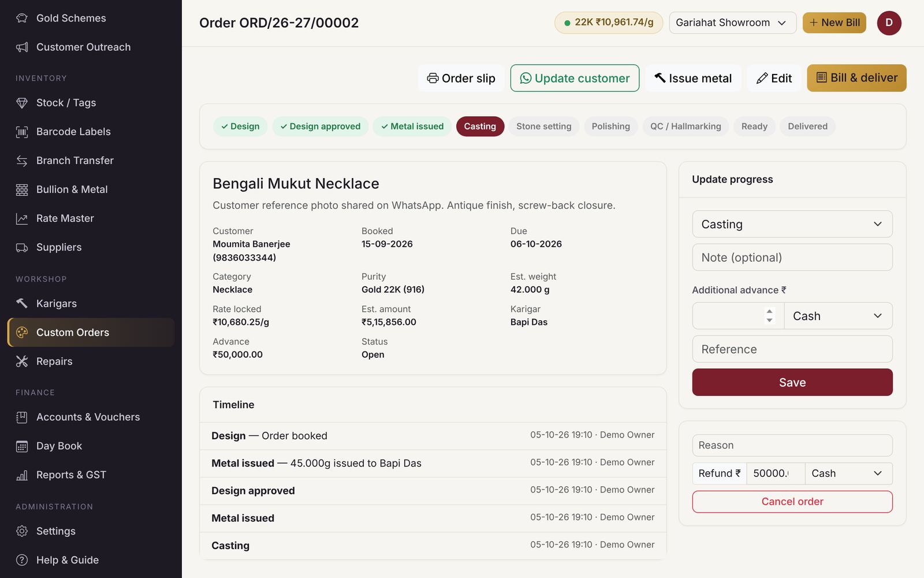Select the QC / Hallmarking stage pill
This screenshot has width=924, height=578.
click(x=685, y=126)
